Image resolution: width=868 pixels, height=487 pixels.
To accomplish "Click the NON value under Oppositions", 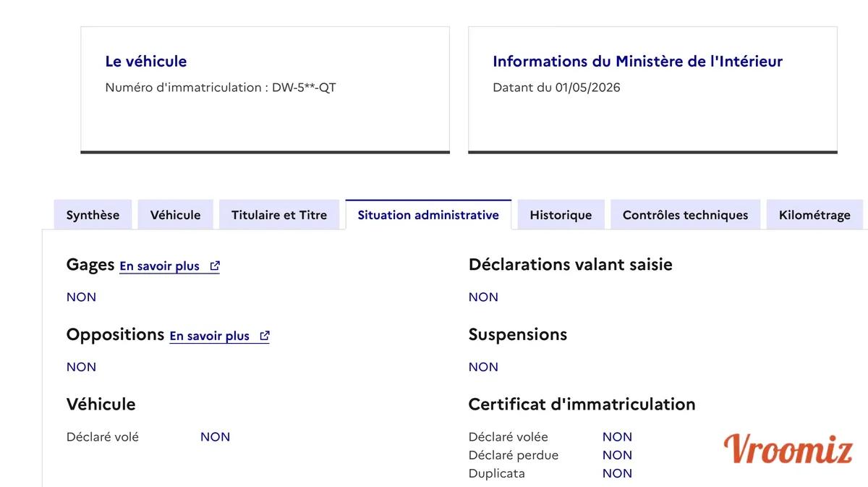I will point(81,367).
